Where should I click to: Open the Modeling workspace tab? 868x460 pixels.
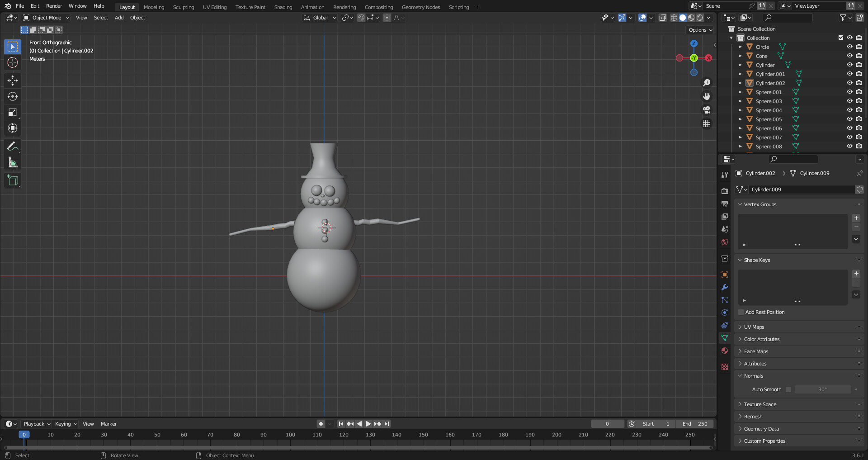[154, 7]
